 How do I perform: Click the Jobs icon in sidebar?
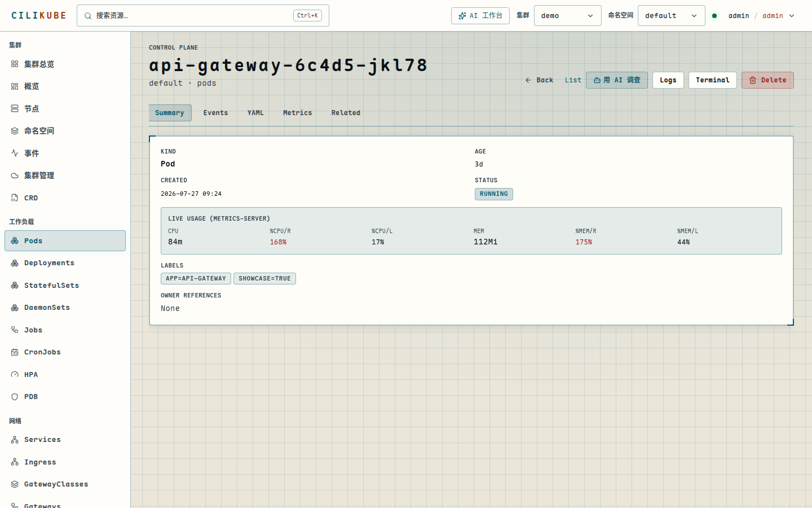point(15,330)
